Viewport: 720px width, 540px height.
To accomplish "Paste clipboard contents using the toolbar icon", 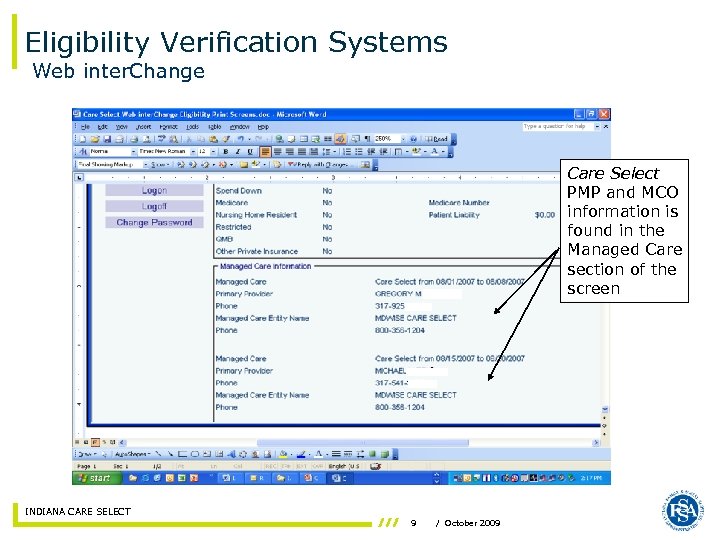I will click(214, 139).
